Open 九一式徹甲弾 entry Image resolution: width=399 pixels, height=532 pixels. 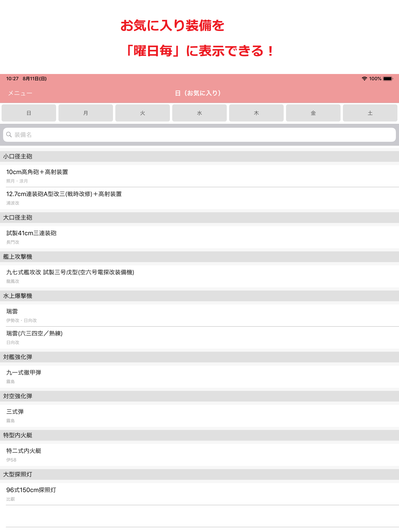[199, 377]
